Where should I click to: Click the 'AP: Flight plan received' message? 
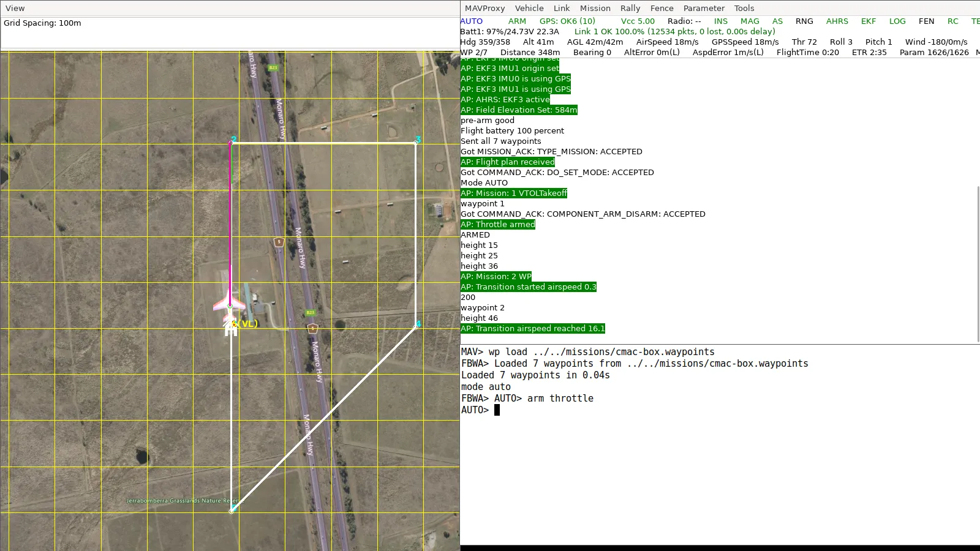(508, 162)
